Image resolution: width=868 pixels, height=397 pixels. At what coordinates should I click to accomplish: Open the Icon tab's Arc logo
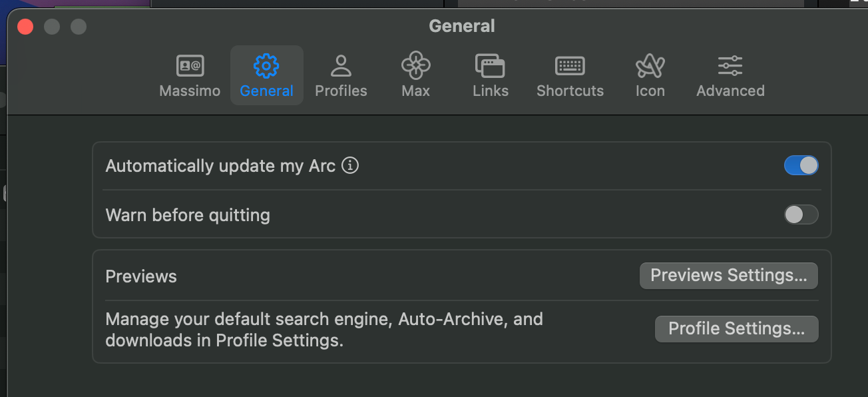[650, 65]
